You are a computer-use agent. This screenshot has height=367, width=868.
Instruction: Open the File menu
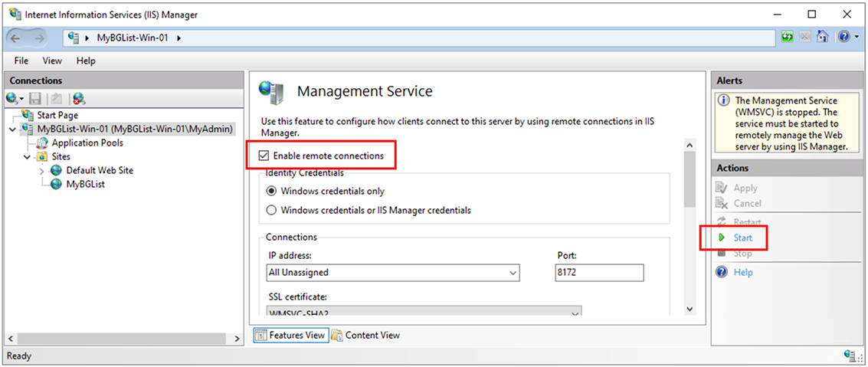(x=21, y=61)
